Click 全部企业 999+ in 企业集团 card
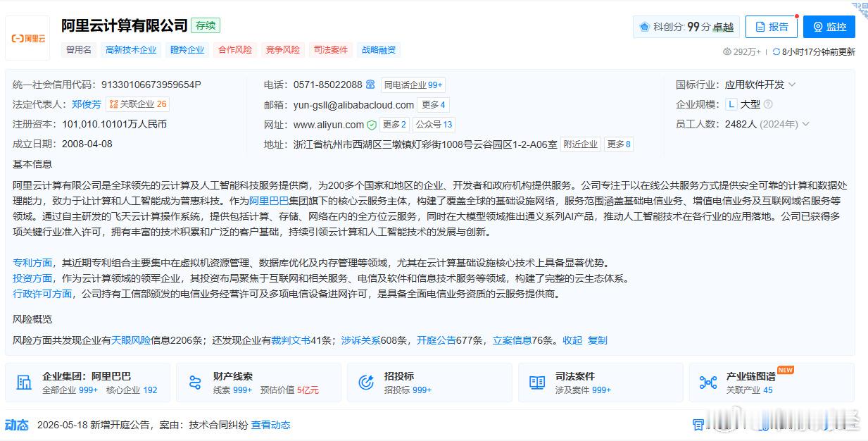Image resolution: width=868 pixels, height=441 pixels. tap(70, 390)
